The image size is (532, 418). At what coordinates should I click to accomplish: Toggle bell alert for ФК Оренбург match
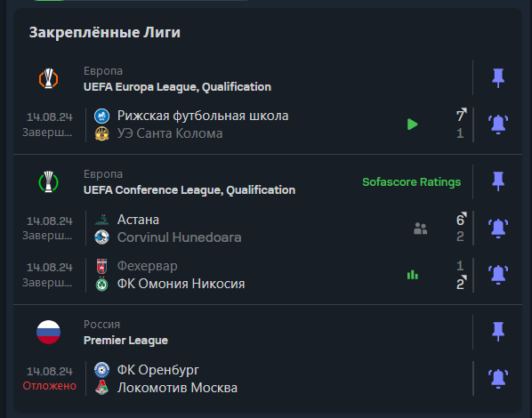[498, 379]
